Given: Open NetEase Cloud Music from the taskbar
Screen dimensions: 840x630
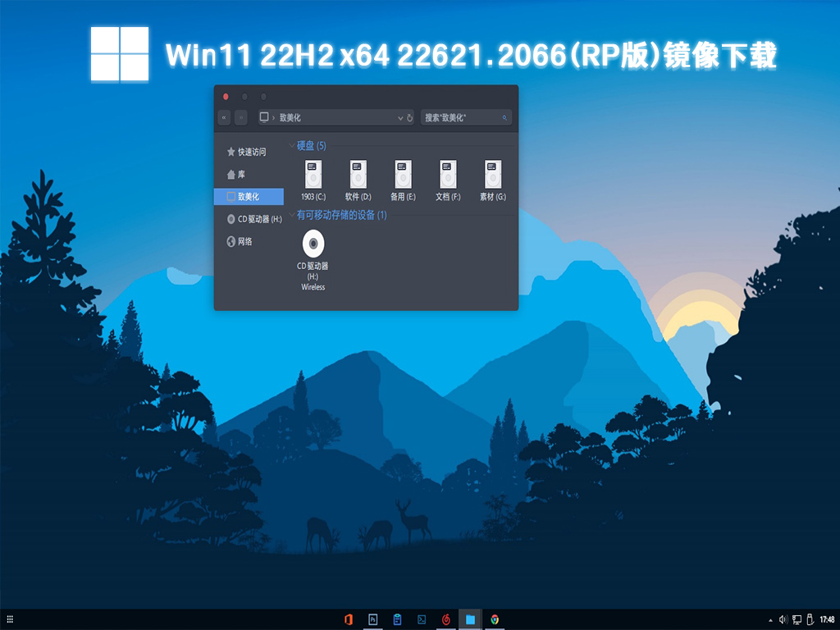Looking at the screenshot, I should click(x=446, y=619).
